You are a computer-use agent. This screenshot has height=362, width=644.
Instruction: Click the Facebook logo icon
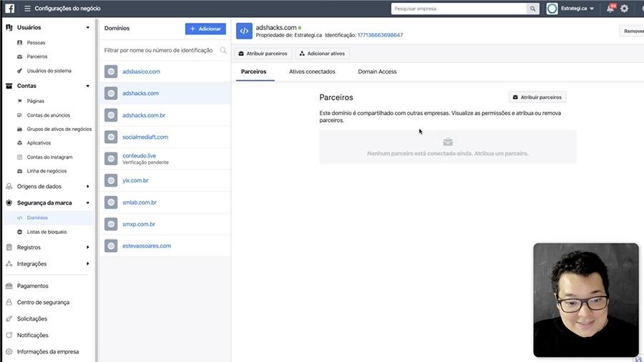pyautogui.click(x=9, y=8)
